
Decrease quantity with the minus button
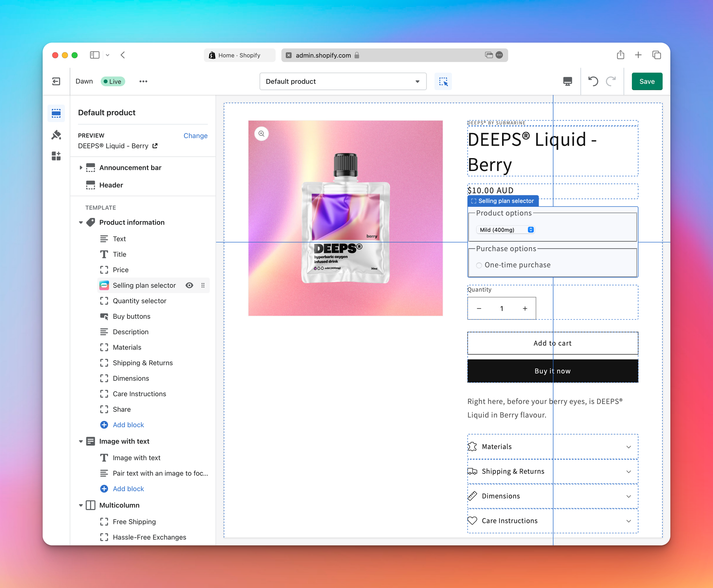pos(479,308)
